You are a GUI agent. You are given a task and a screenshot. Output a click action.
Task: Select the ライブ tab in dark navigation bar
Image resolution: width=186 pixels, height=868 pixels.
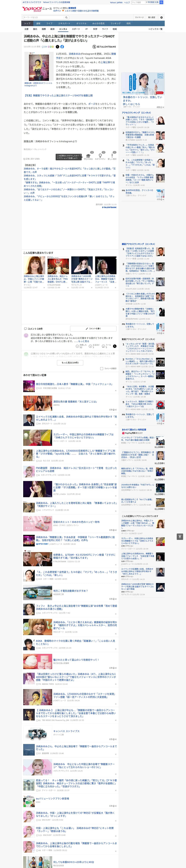pyautogui.click(x=49, y=23)
